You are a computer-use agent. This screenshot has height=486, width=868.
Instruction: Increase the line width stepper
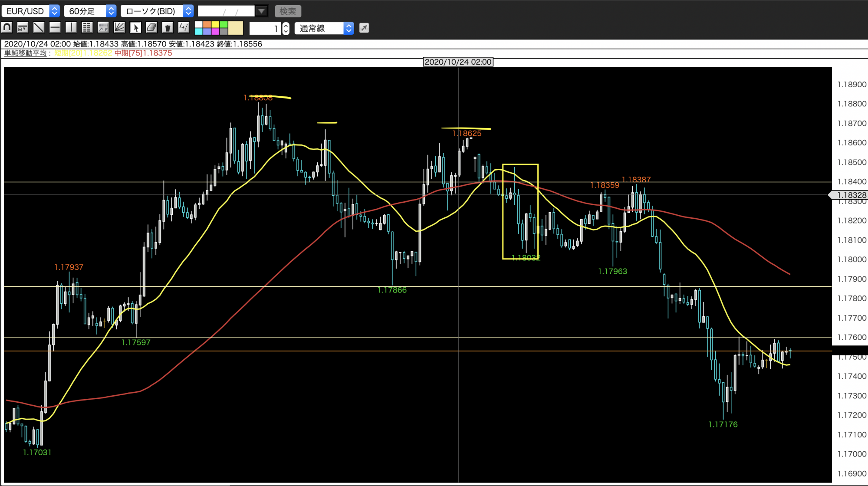(286, 26)
